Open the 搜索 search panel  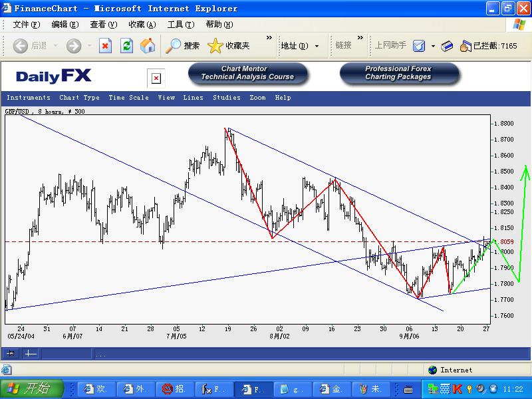(183, 46)
